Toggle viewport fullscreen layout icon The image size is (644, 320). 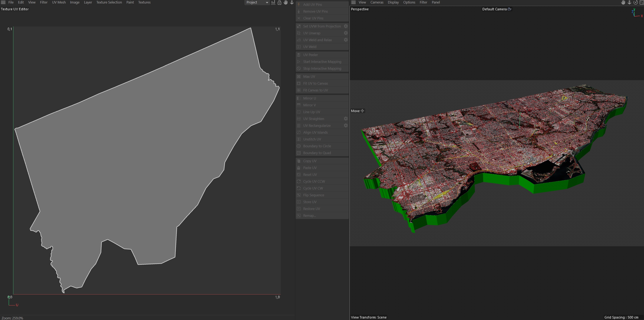tap(642, 2)
